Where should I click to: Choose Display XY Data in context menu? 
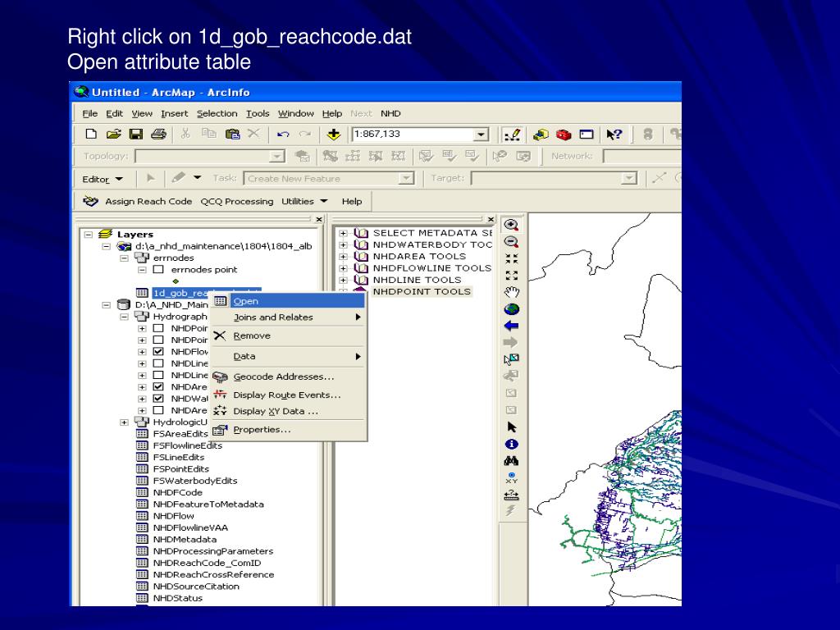pyautogui.click(x=288, y=412)
